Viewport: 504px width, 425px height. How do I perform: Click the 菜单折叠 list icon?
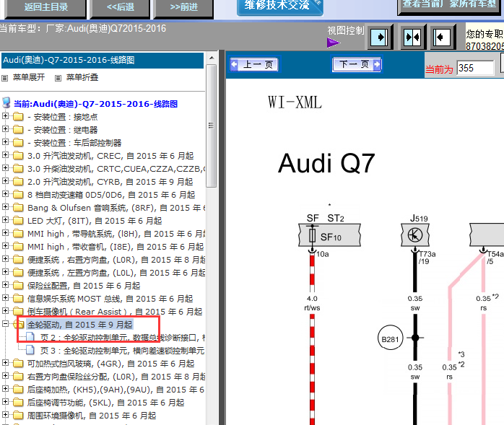tap(58, 78)
